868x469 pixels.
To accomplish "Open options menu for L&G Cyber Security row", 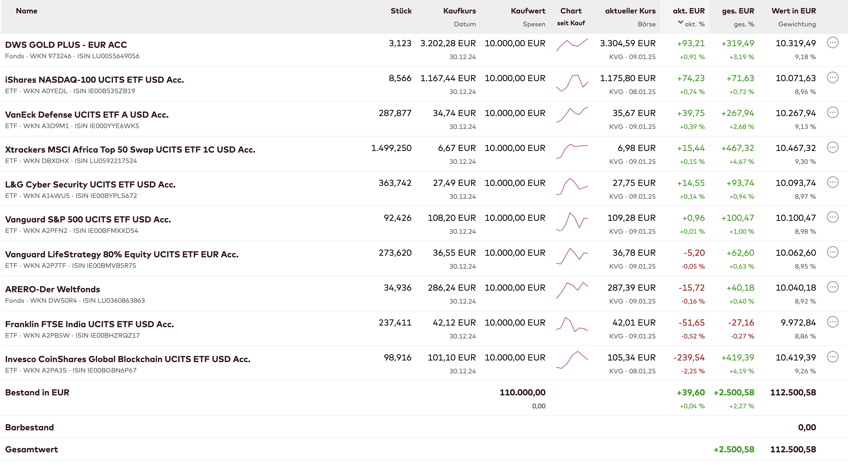I will (x=832, y=182).
